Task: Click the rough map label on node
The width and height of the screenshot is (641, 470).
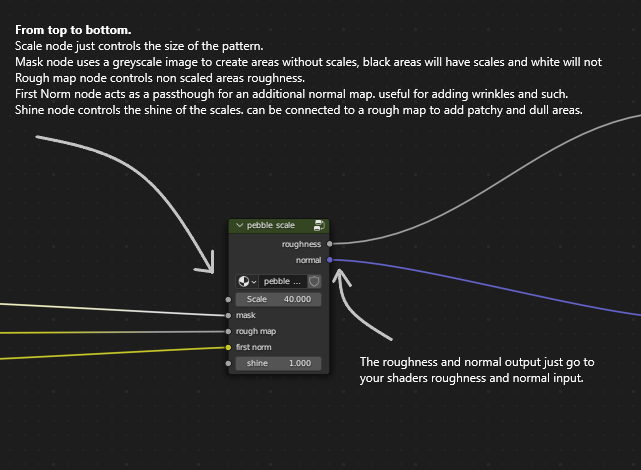Action: coord(256,331)
